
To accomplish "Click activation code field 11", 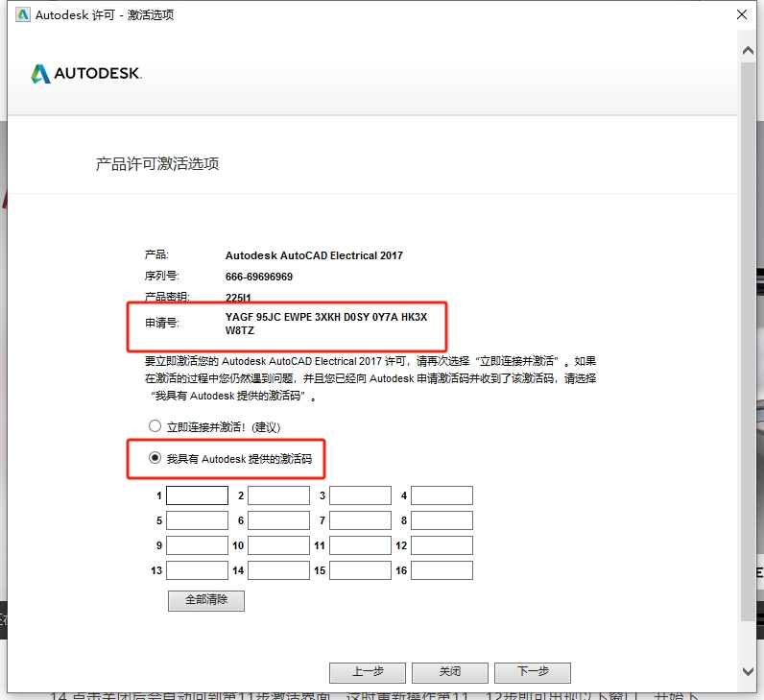I will point(361,545).
